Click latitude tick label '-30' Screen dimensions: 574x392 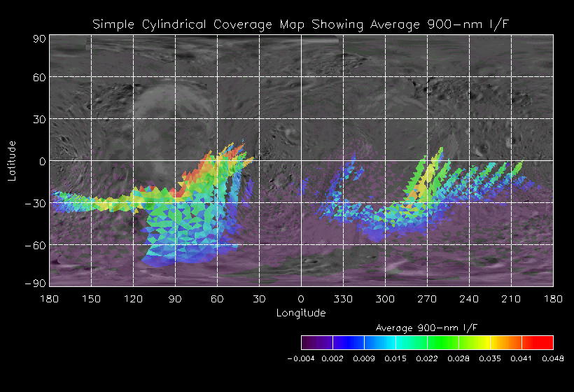point(35,204)
